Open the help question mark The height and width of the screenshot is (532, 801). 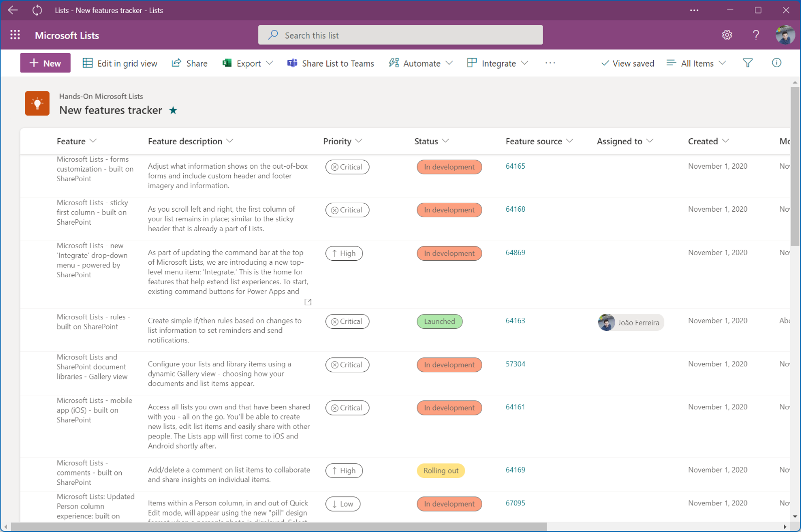[756, 35]
